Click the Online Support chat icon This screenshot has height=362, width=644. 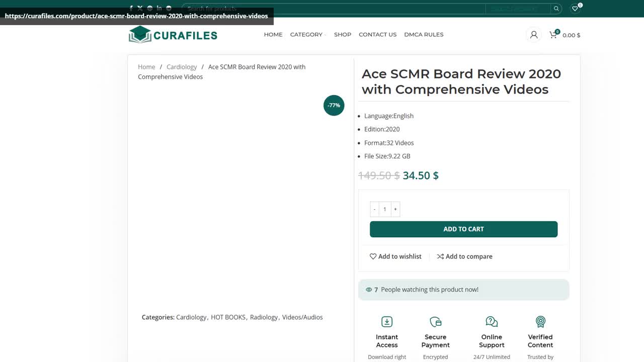tap(492, 321)
